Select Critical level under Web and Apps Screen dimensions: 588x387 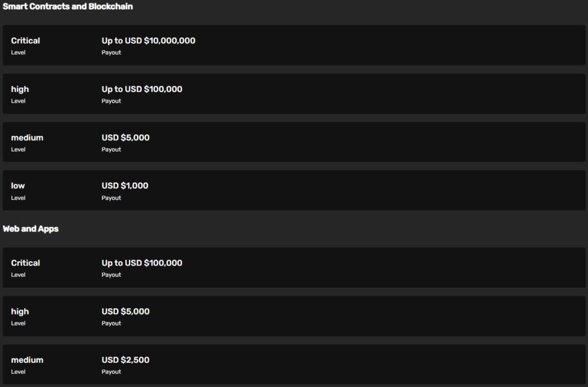point(25,263)
